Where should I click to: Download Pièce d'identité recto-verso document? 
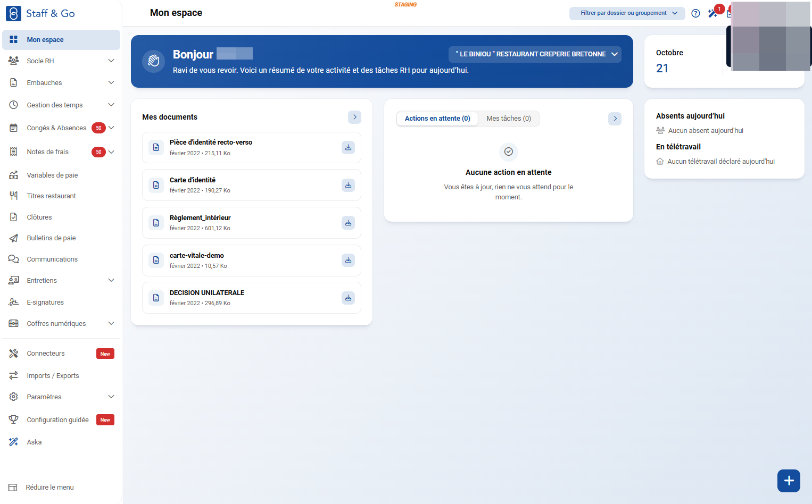pyautogui.click(x=348, y=147)
